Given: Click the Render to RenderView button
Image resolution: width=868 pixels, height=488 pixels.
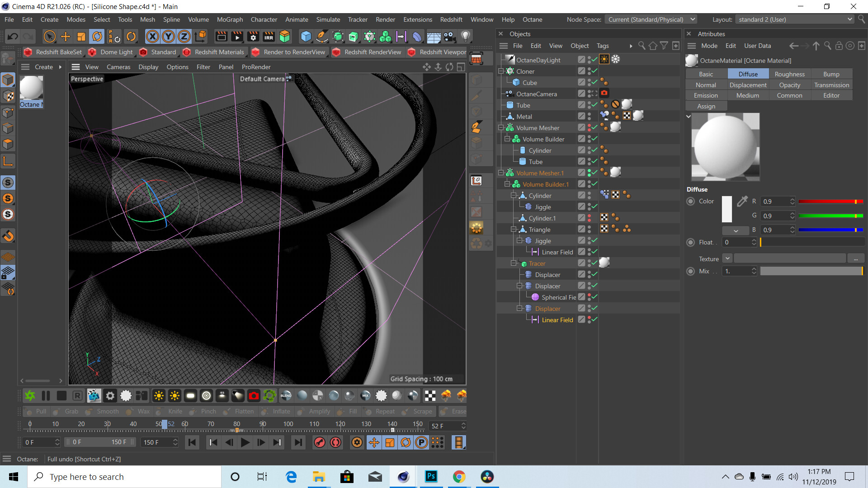Looking at the screenshot, I should coord(289,52).
